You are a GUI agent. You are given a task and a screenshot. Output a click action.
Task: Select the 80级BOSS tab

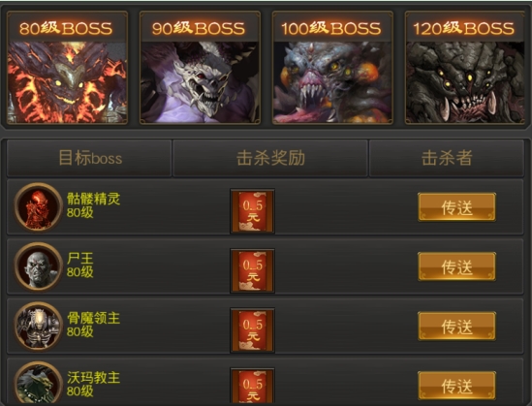click(x=67, y=68)
